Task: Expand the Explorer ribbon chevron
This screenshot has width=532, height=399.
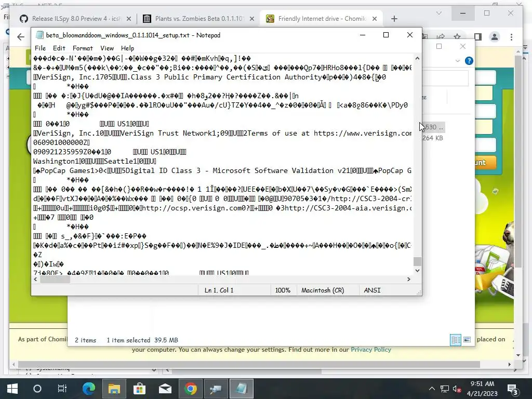Action: [x=458, y=61]
